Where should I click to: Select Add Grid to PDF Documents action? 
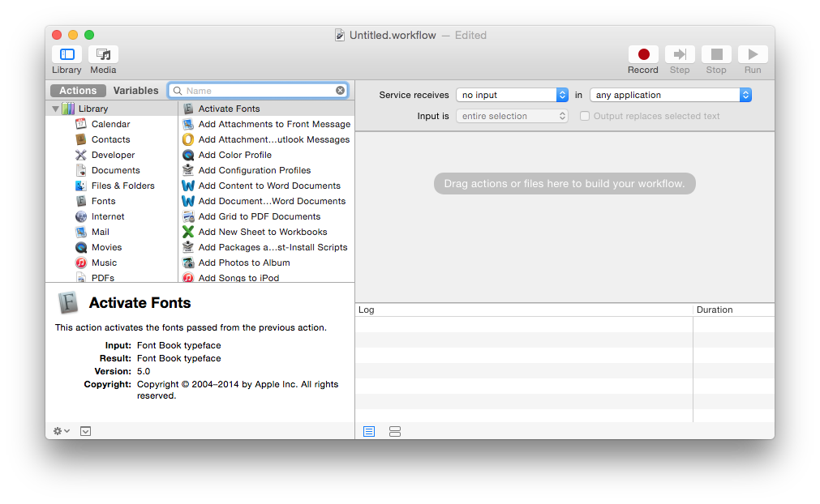coord(266,216)
